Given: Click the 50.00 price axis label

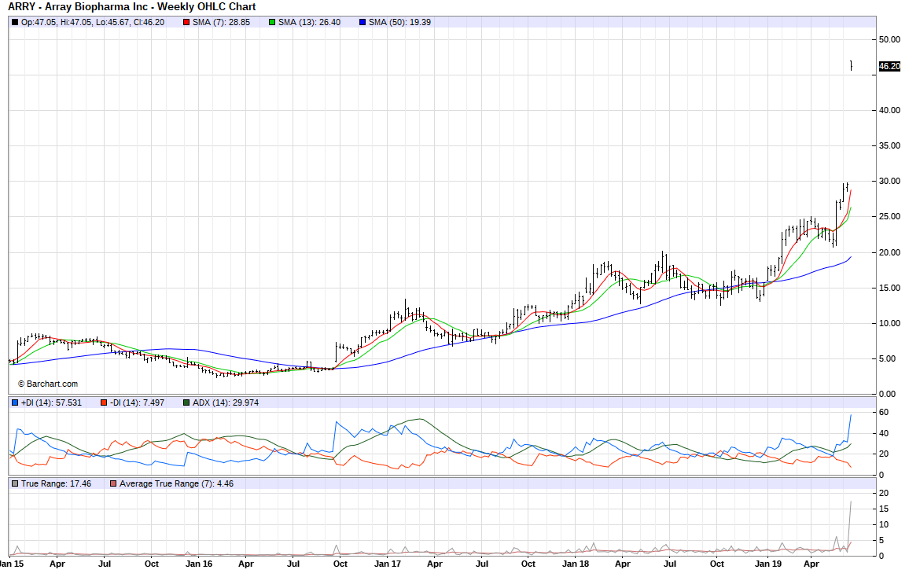Looking at the screenshot, I should [889, 39].
